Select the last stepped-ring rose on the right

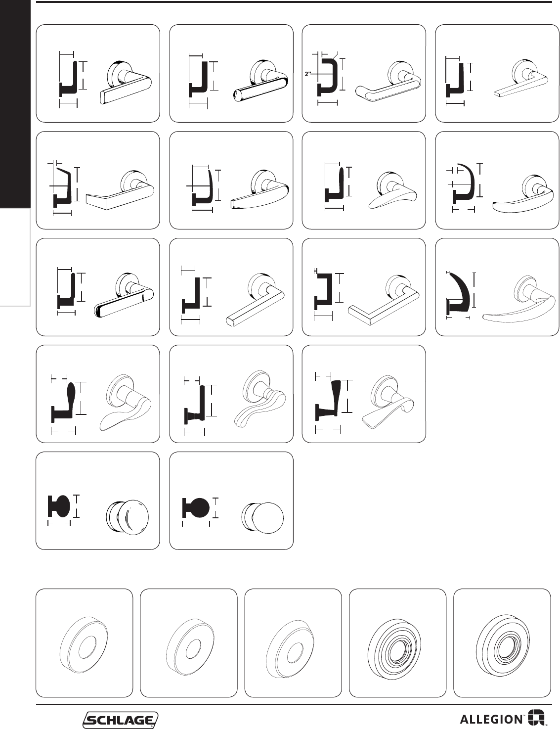[x=502, y=643]
